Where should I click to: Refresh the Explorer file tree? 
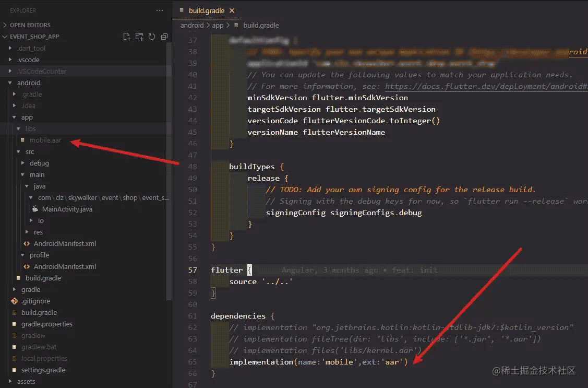(151, 37)
